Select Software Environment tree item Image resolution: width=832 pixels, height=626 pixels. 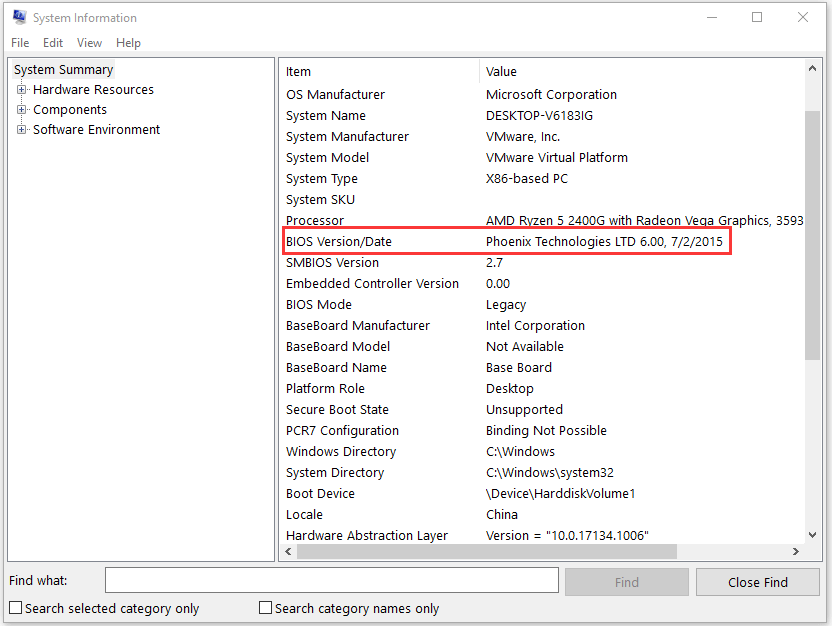coord(97,130)
